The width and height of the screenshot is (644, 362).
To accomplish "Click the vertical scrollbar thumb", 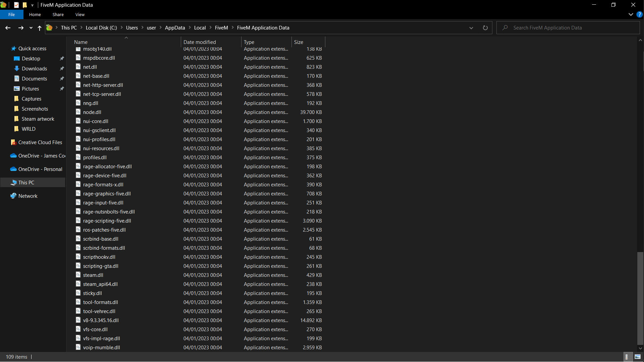I will click(x=640, y=298).
